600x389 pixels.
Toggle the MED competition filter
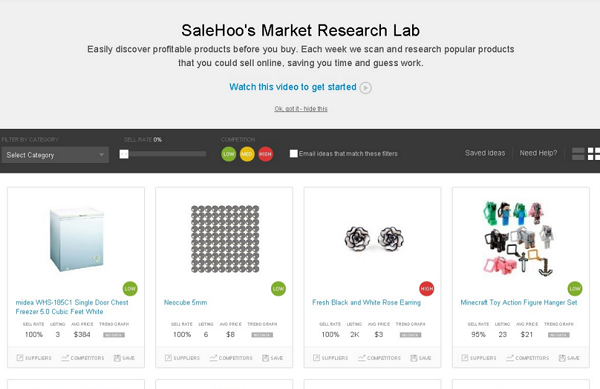pos(247,154)
